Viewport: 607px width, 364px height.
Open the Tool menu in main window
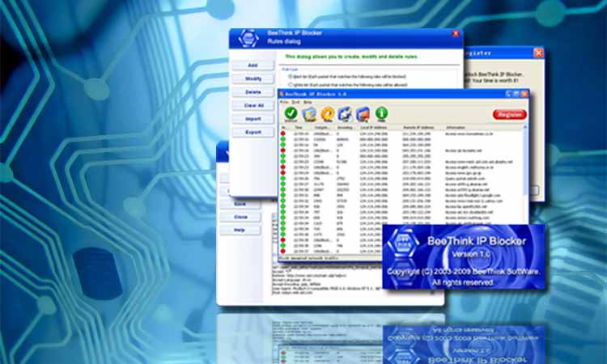295,102
